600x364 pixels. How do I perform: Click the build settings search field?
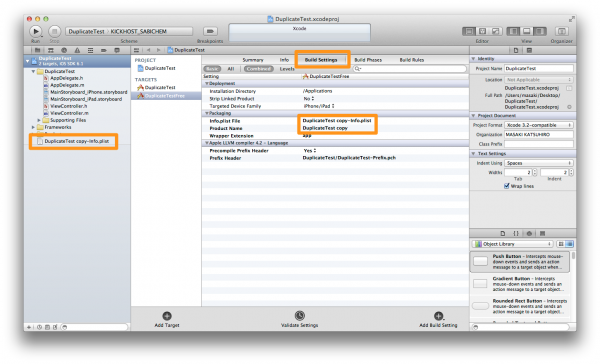tap(410, 69)
